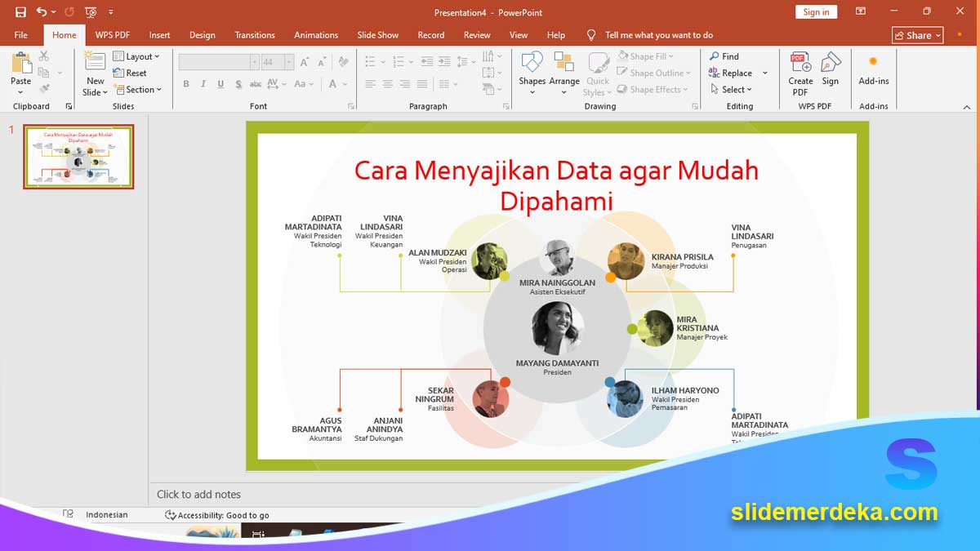Click the Copy icon in Clipboard group
This screenshot has width=980, height=551.
[44, 73]
